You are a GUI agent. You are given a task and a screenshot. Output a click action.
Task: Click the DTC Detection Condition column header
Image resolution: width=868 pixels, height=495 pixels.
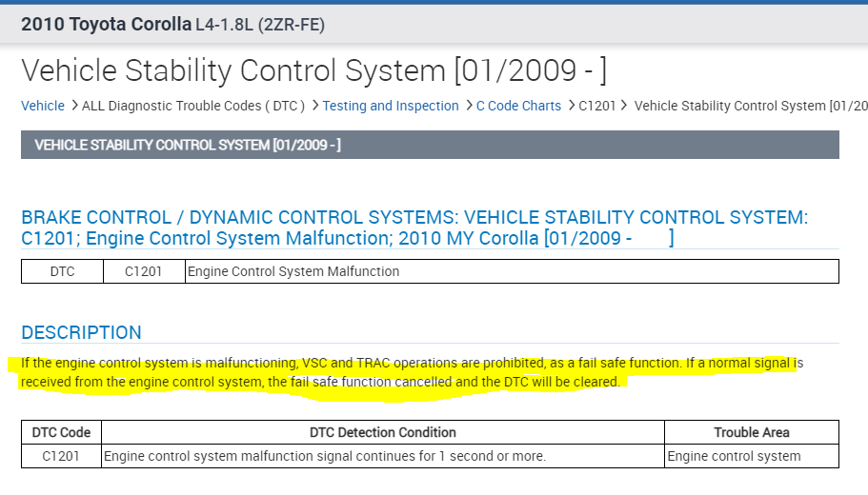click(383, 432)
